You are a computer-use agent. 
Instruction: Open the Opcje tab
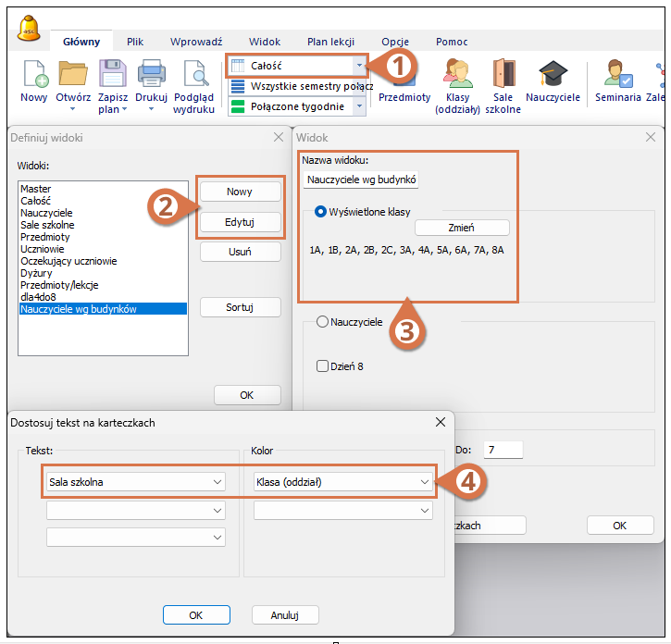pos(395,42)
